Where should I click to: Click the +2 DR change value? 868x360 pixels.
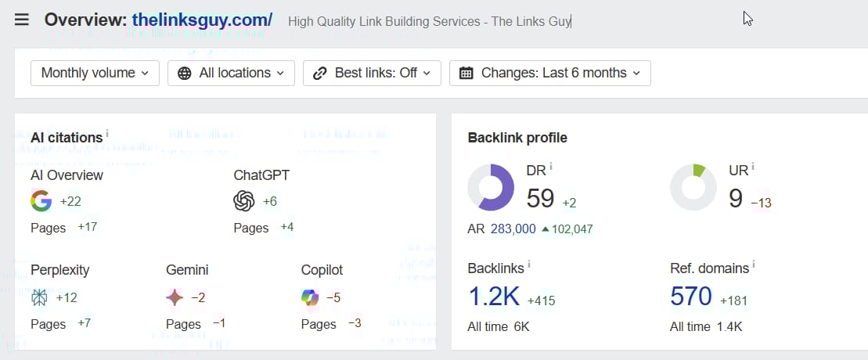point(570,203)
